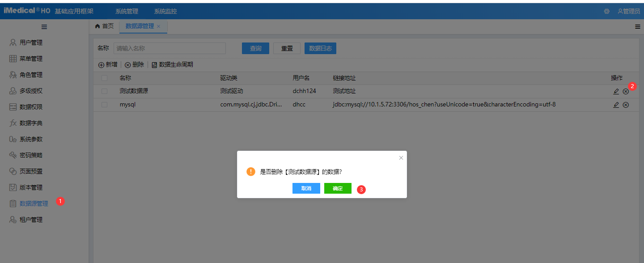Open the 管理员 user menu
644x263 pixels.
coord(628,11)
